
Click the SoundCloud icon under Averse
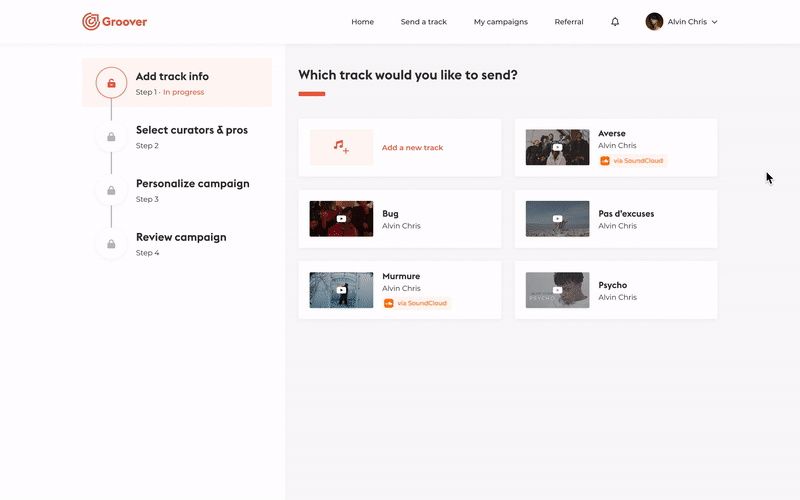click(605, 161)
